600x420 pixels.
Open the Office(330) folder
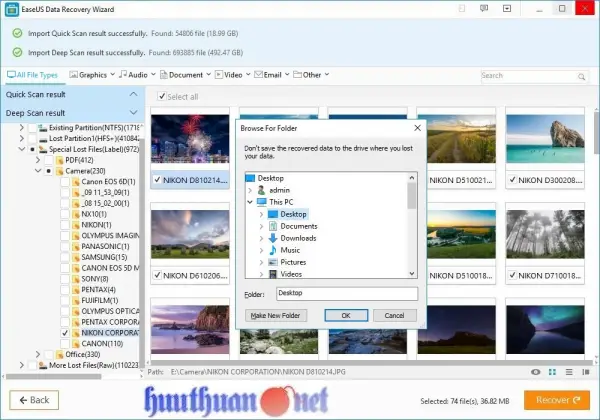83,354
